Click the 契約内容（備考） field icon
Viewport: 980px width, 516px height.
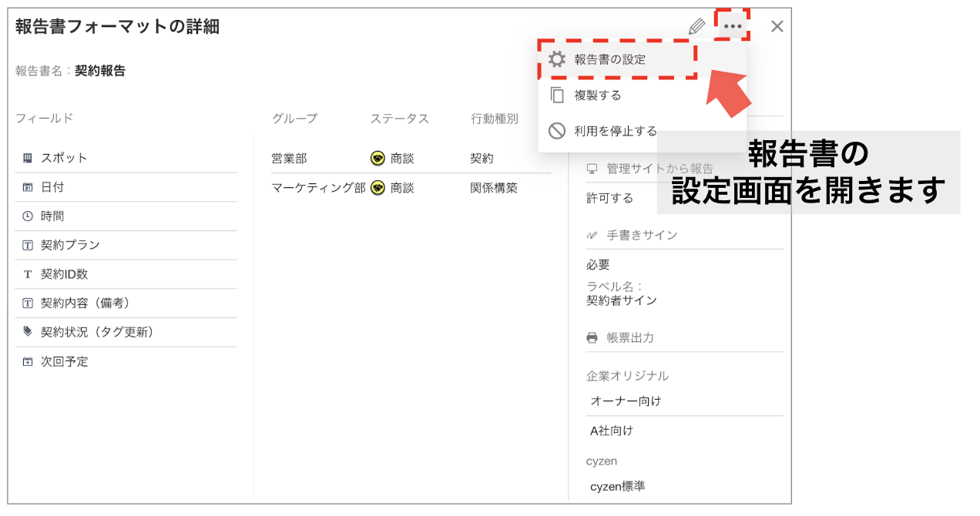[28, 303]
